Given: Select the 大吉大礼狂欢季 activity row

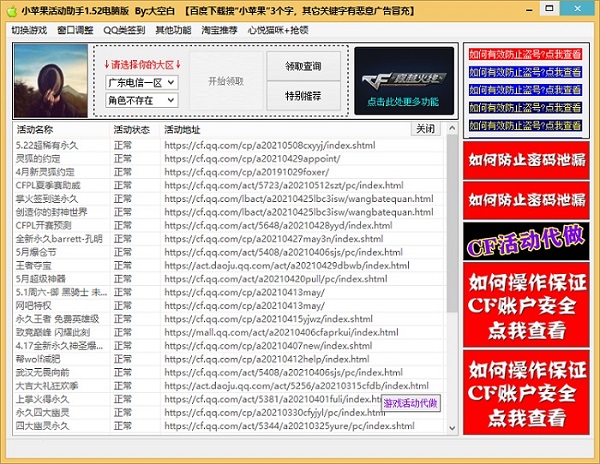Looking at the screenshot, I should [x=228, y=386].
